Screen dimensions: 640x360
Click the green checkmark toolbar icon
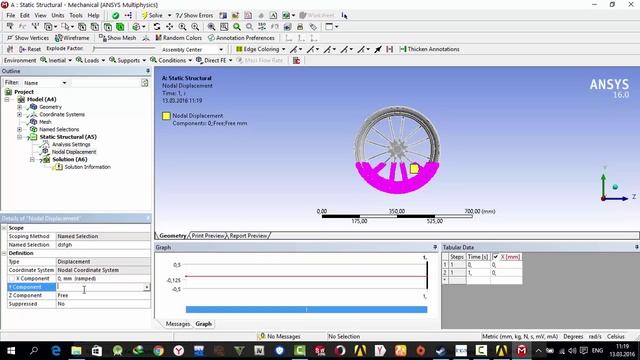pyautogui.click(x=116, y=16)
